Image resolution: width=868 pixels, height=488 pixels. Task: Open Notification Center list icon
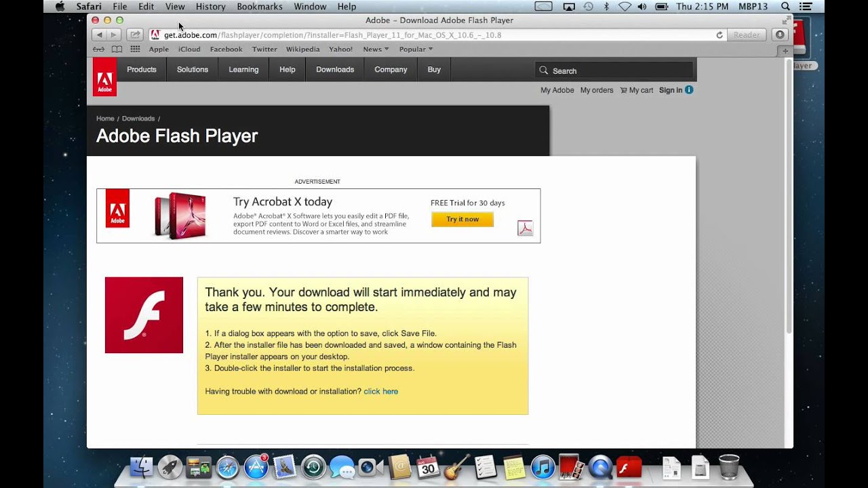point(804,6)
